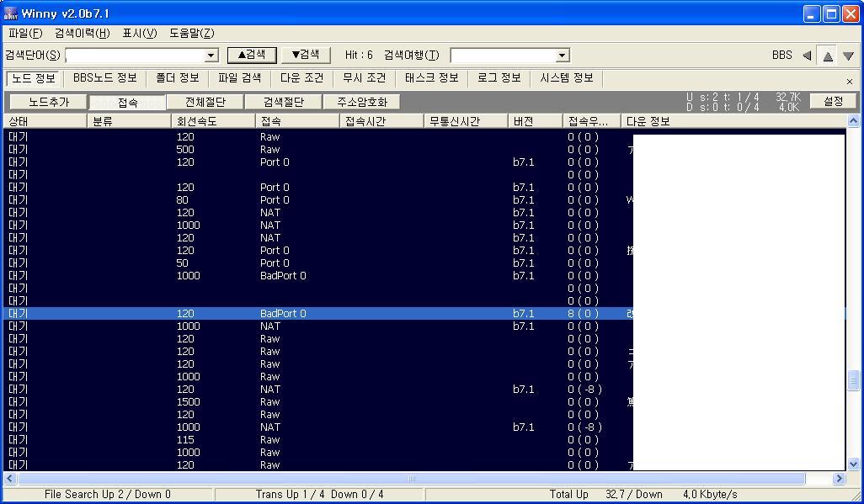Toggle the 주소암호화 address encryption button
Screen dimensions: 864x504
(x=361, y=102)
